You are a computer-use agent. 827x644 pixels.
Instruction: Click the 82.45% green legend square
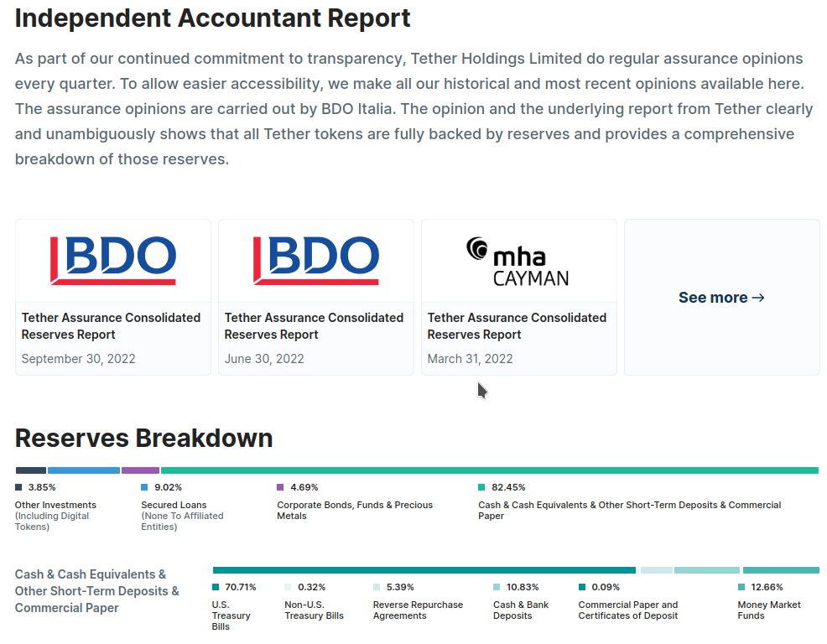(x=482, y=487)
